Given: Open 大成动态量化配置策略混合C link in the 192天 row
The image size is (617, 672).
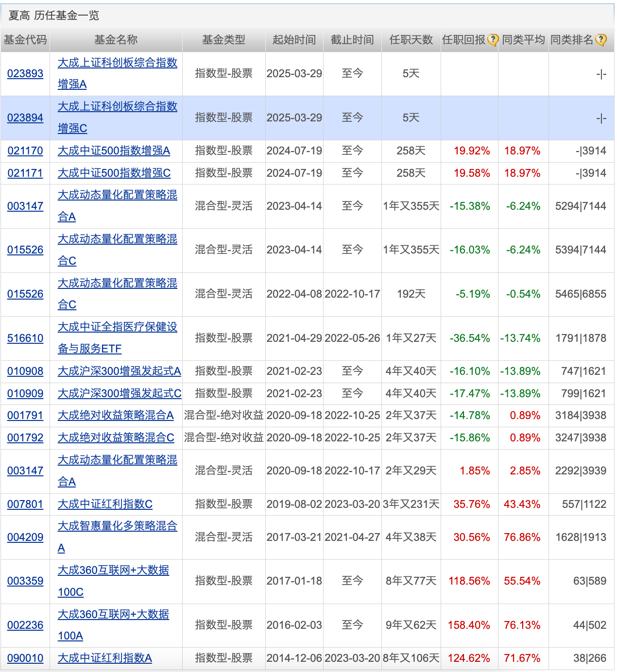Looking at the screenshot, I should click(118, 294).
